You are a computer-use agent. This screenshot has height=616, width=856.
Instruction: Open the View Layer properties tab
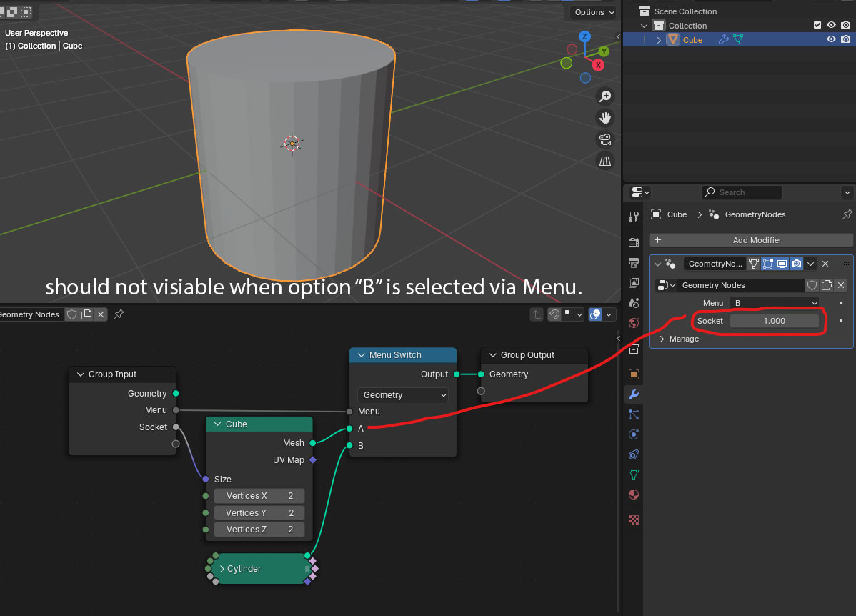pos(633,283)
